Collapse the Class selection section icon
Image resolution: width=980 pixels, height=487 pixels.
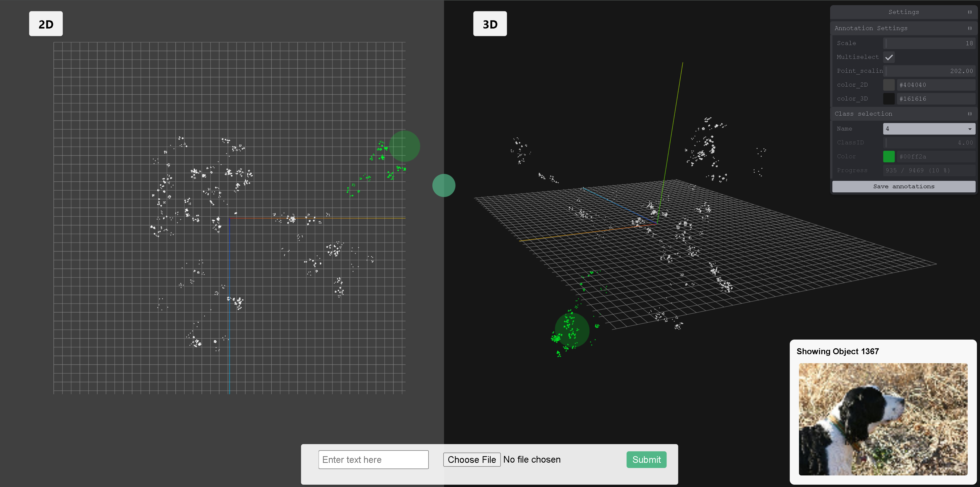tap(969, 114)
